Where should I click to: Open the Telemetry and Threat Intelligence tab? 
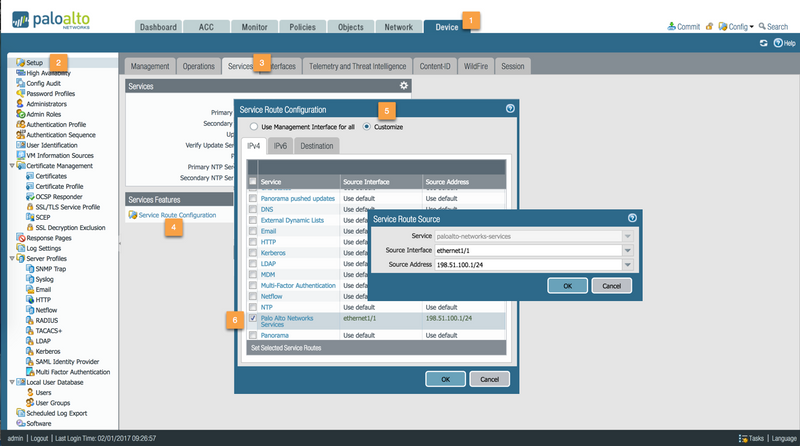pyautogui.click(x=357, y=66)
